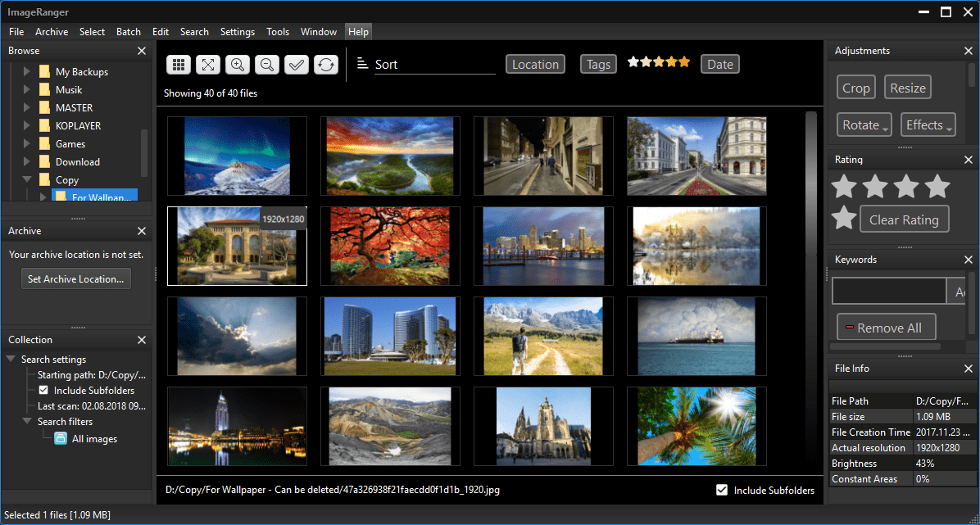Refresh the file list with the circular arrows icon

(326, 65)
